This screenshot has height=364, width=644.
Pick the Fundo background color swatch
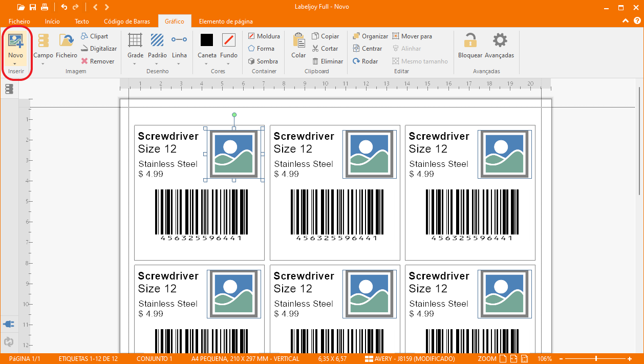point(229,40)
